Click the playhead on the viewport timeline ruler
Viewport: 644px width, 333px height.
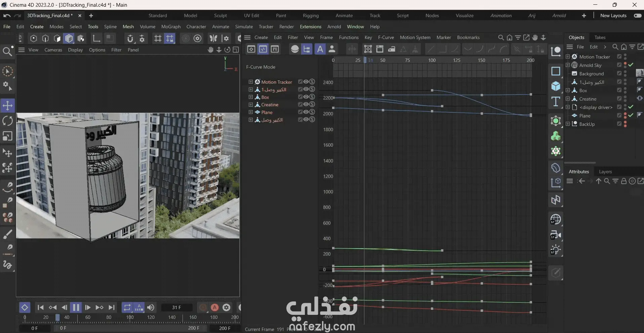[x=57, y=318]
